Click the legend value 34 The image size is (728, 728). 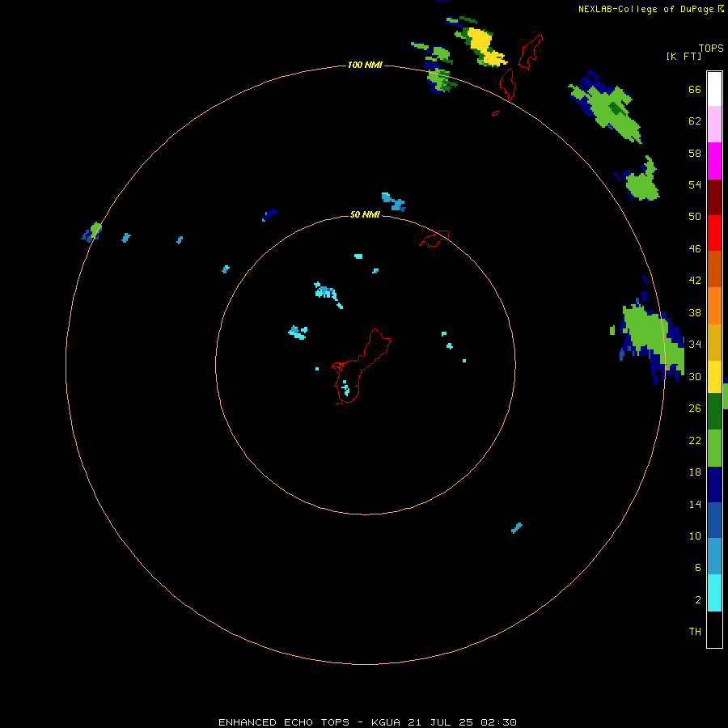click(x=695, y=344)
